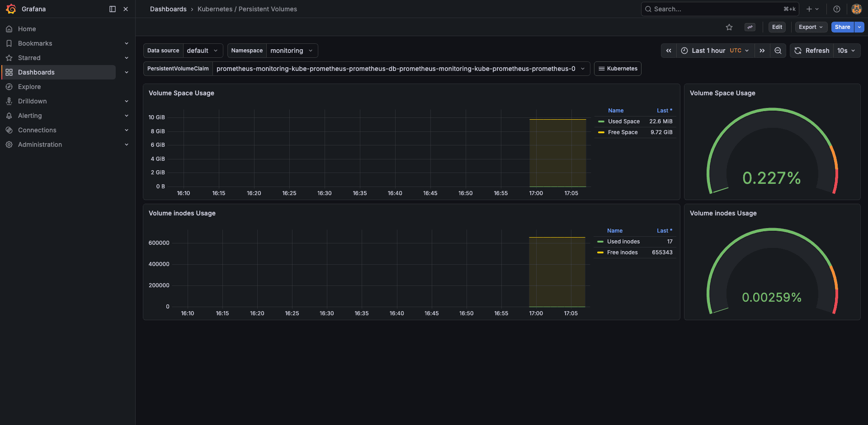Open the Administration section
The width and height of the screenshot is (868, 425).
40,144
